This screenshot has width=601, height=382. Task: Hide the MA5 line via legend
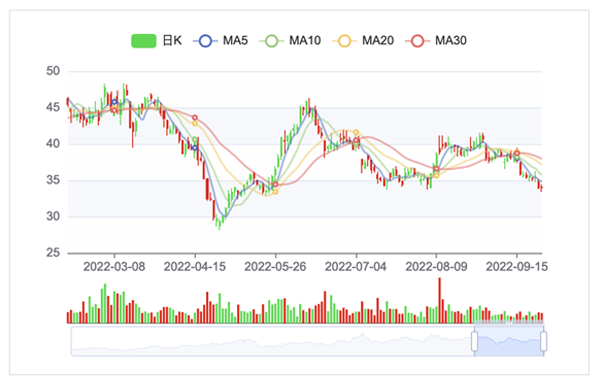[221, 41]
